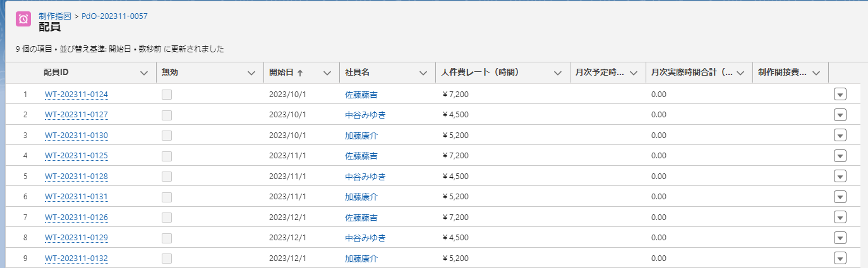
Task: Open row actions menu for WT-202311-0132
Action: click(840, 259)
